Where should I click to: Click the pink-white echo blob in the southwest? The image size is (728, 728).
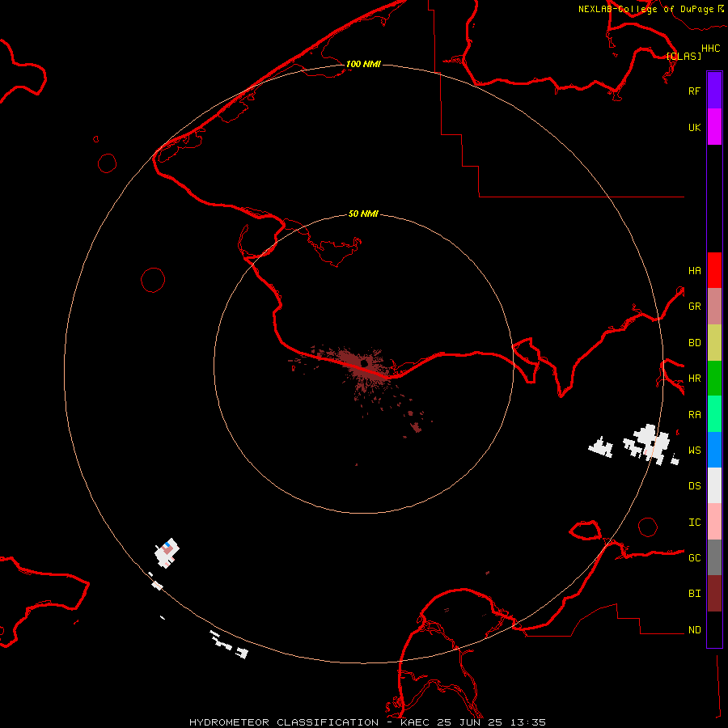(x=167, y=552)
